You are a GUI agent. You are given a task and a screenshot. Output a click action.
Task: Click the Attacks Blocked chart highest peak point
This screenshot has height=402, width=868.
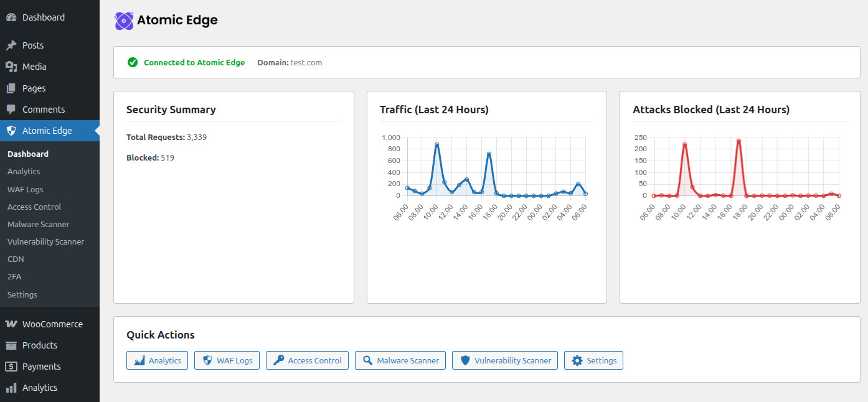coord(738,141)
